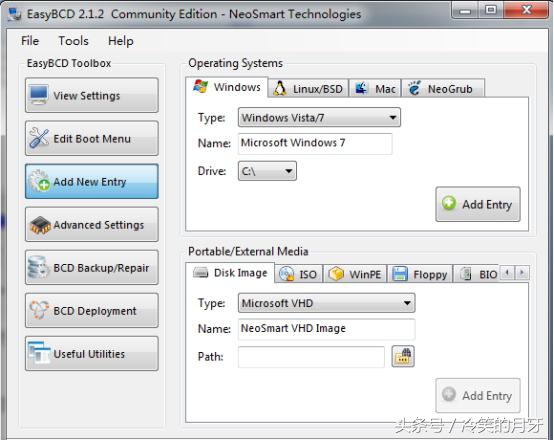Minimize the EasyBCD window
Image resolution: width=554 pixels, height=440 pixels.
tap(465, 11)
